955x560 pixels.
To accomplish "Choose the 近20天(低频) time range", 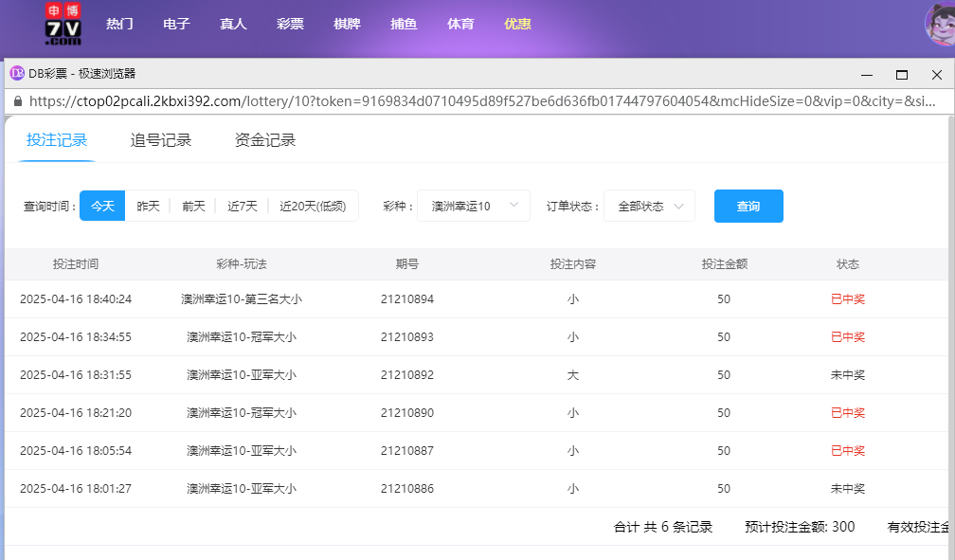I will click(x=313, y=206).
